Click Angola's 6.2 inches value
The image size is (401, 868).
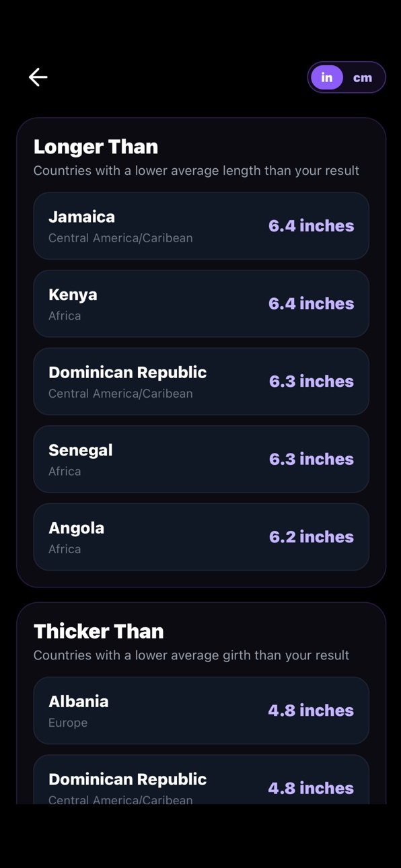coord(312,537)
